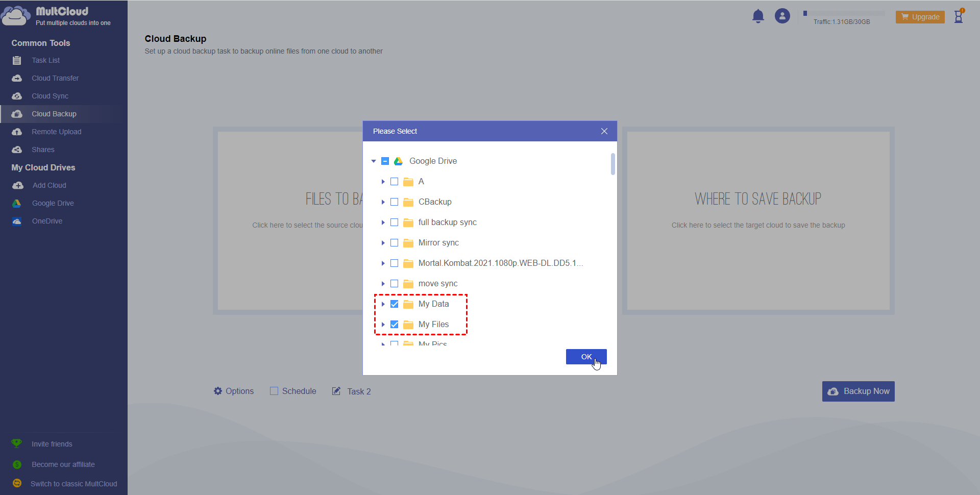Expand the Mirror sync folder
This screenshot has height=495, width=980.
[383, 243]
